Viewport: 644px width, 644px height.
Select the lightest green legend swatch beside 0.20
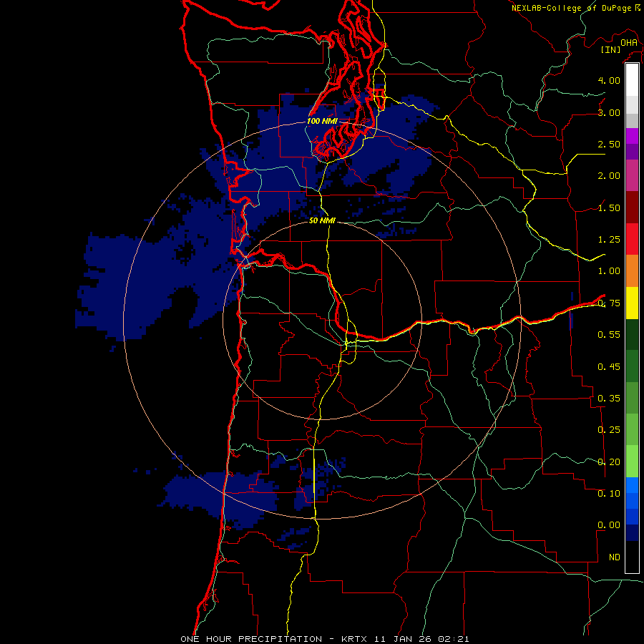632,462
